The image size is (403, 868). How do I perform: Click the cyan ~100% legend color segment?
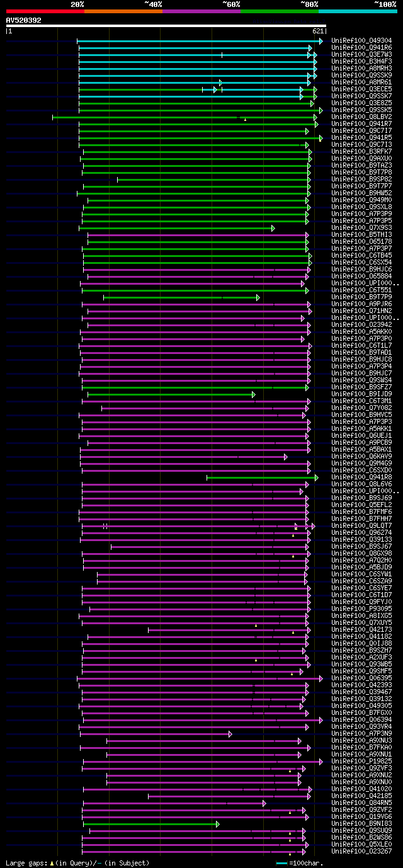358,11
